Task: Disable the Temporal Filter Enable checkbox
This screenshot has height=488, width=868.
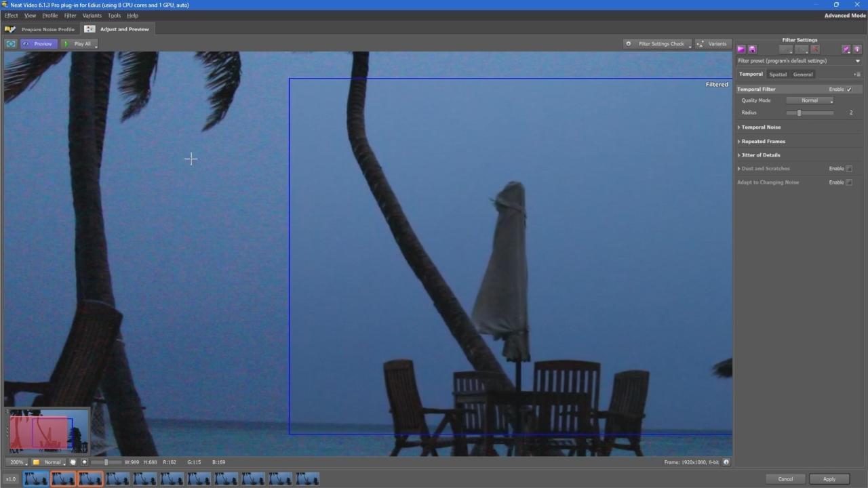Action: coord(849,89)
